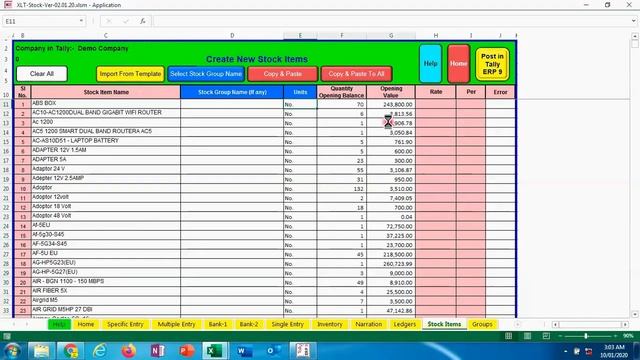Open the Help sheet tab

(59, 324)
